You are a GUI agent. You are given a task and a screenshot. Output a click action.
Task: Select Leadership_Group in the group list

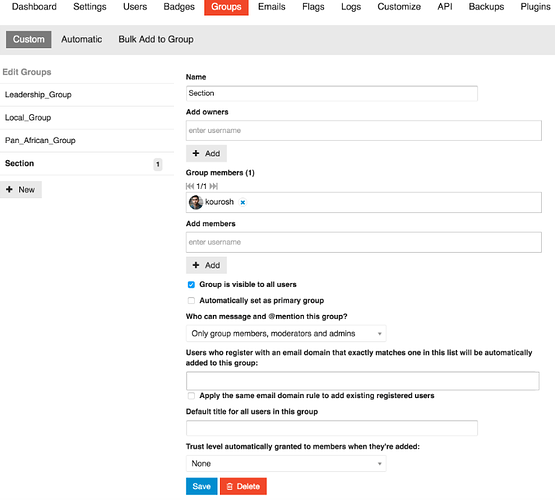click(x=87, y=94)
